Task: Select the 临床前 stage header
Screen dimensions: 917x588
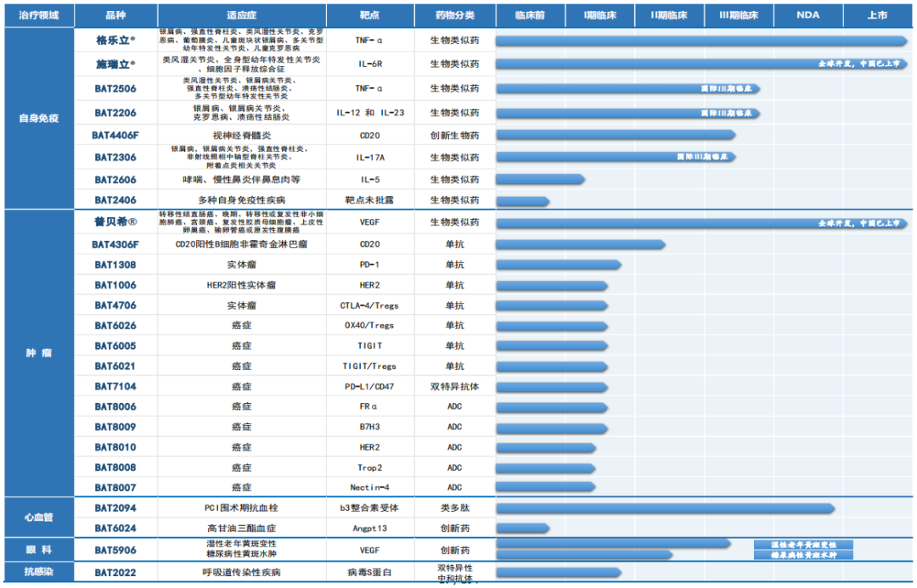Action: [531, 15]
